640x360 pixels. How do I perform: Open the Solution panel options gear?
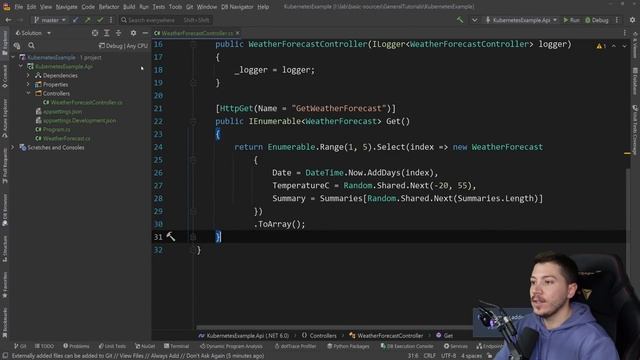coord(133,33)
